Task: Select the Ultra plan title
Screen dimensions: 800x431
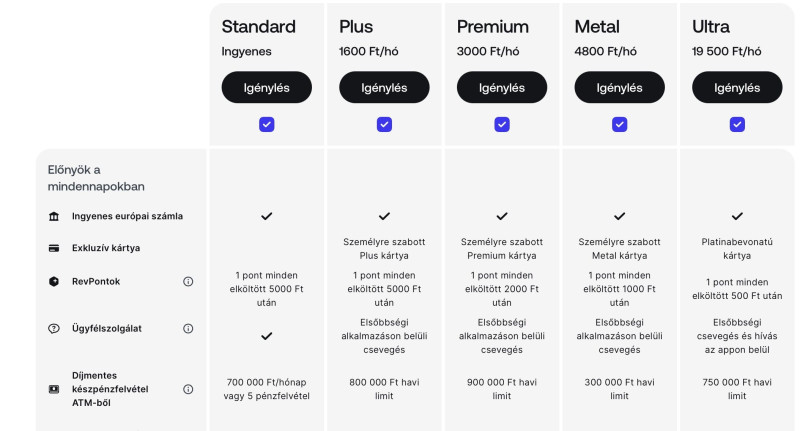Action: pos(711,26)
